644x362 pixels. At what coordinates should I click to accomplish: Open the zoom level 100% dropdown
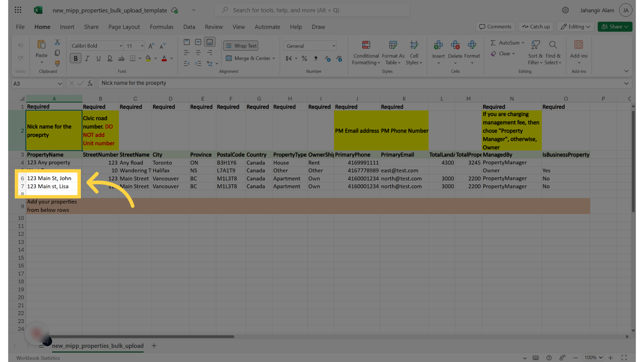(x=593, y=358)
